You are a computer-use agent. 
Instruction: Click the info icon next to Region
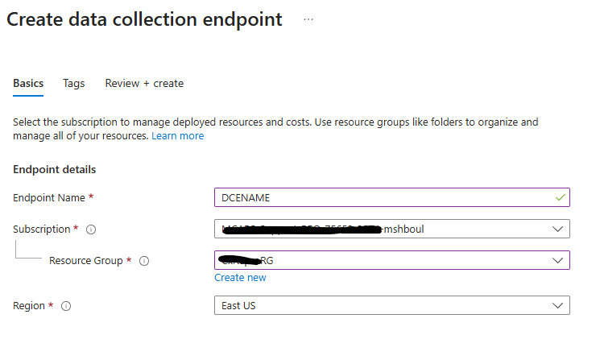[66, 306]
